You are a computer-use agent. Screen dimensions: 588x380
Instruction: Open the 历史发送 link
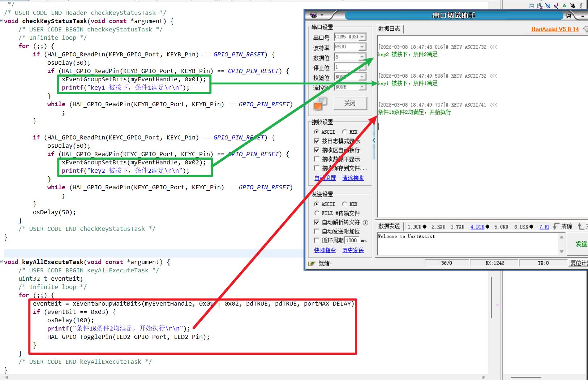tap(353, 250)
